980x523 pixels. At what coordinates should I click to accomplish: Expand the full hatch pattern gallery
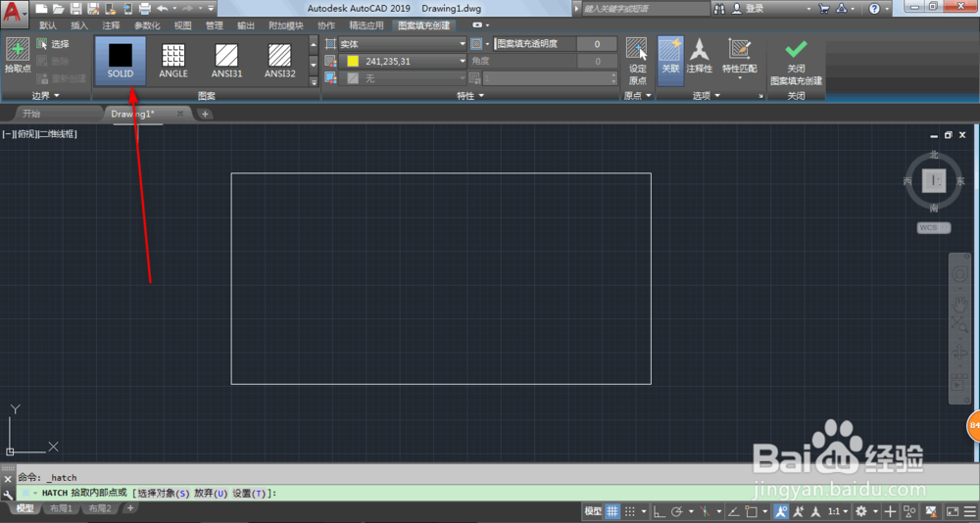[x=314, y=80]
